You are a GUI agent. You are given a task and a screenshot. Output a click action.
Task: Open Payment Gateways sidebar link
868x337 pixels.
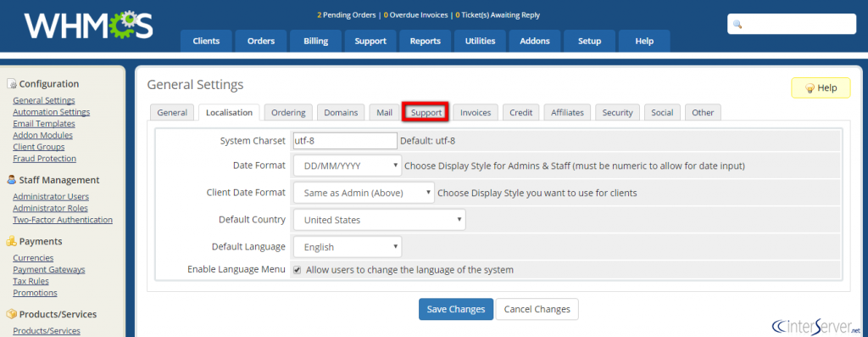(48, 269)
